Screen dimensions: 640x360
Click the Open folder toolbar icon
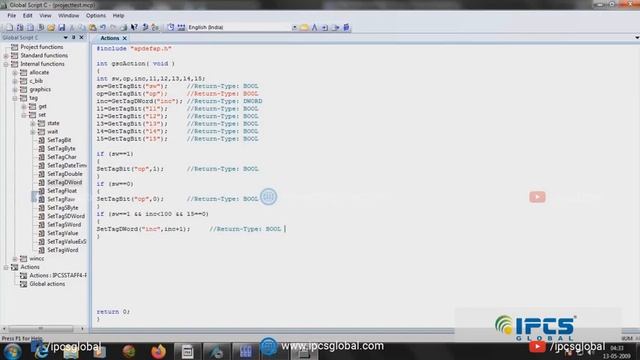coord(51,27)
